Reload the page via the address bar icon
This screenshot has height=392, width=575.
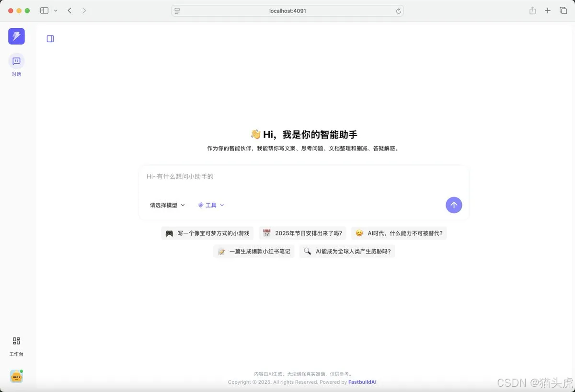(398, 11)
